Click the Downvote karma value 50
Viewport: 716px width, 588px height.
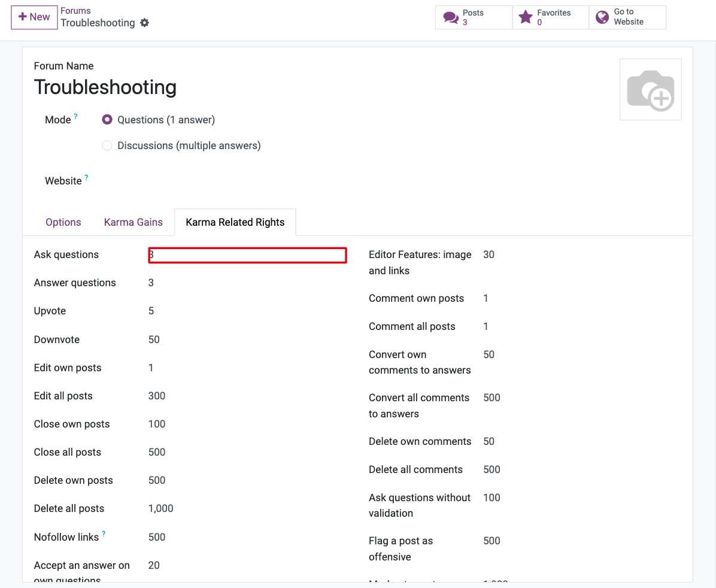(154, 340)
